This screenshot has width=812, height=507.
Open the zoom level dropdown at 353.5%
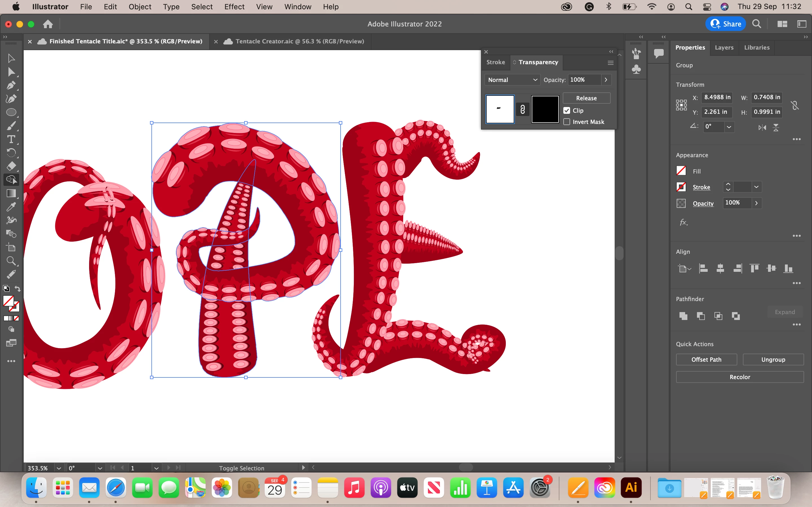pyautogui.click(x=59, y=468)
